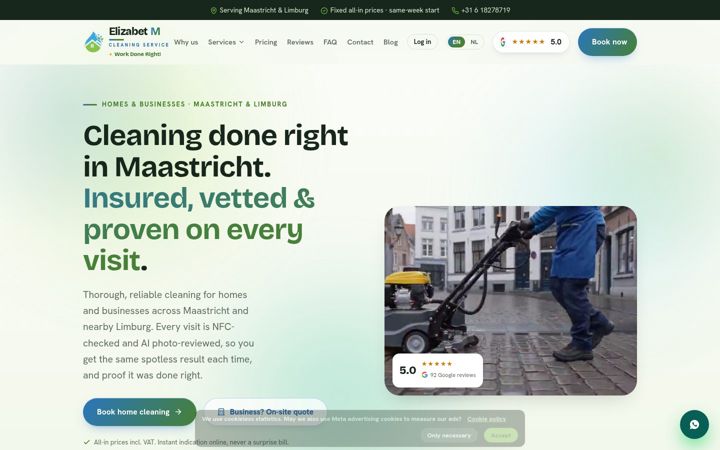Expand the Services dropdown menu
This screenshot has height=450, width=720.
pos(226,42)
